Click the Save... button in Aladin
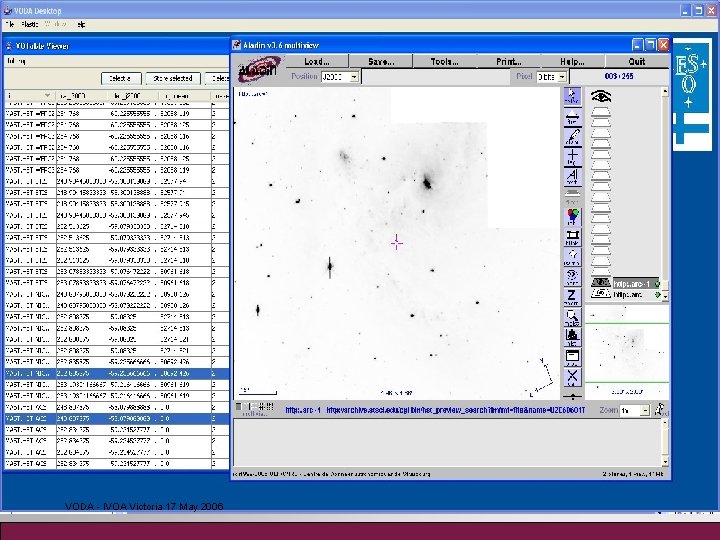The height and width of the screenshot is (540, 720). click(381, 62)
